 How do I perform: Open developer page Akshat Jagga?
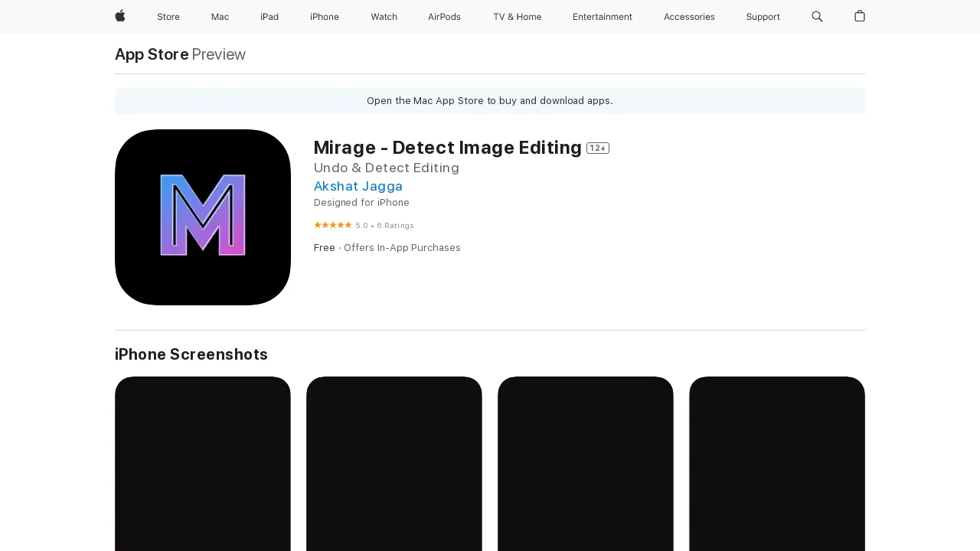click(x=358, y=186)
